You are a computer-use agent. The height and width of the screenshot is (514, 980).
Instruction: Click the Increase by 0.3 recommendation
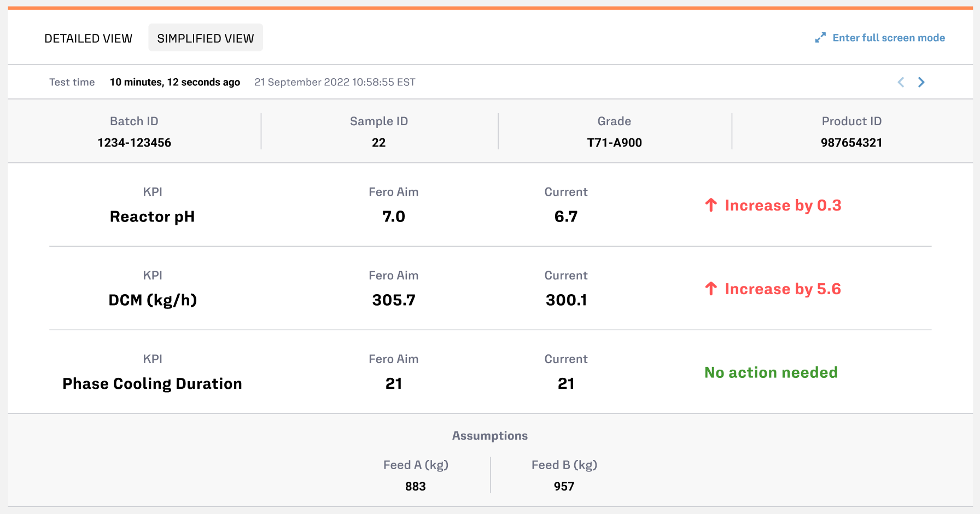[x=783, y=206]
